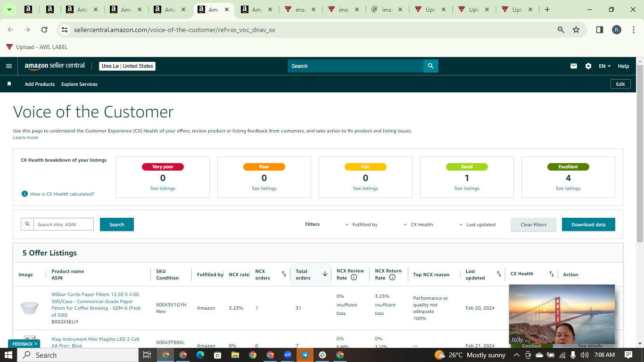
Task: Open the Wilbur Curtis Paper Filters product link
Action: [96, 304]
